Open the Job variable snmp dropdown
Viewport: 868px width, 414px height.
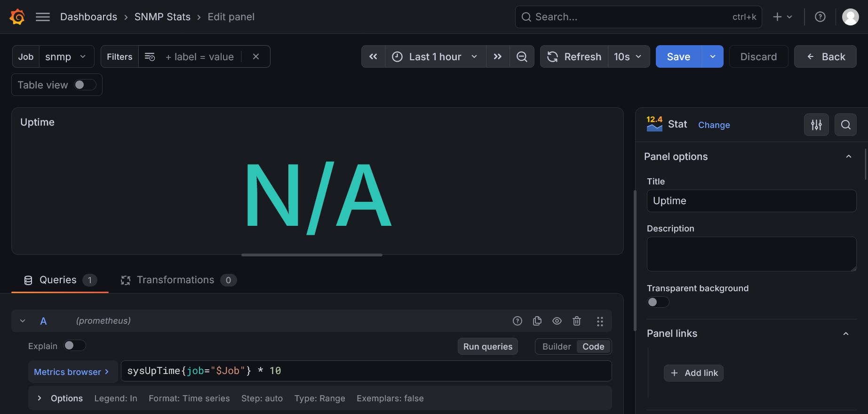(x=66, y=56)
